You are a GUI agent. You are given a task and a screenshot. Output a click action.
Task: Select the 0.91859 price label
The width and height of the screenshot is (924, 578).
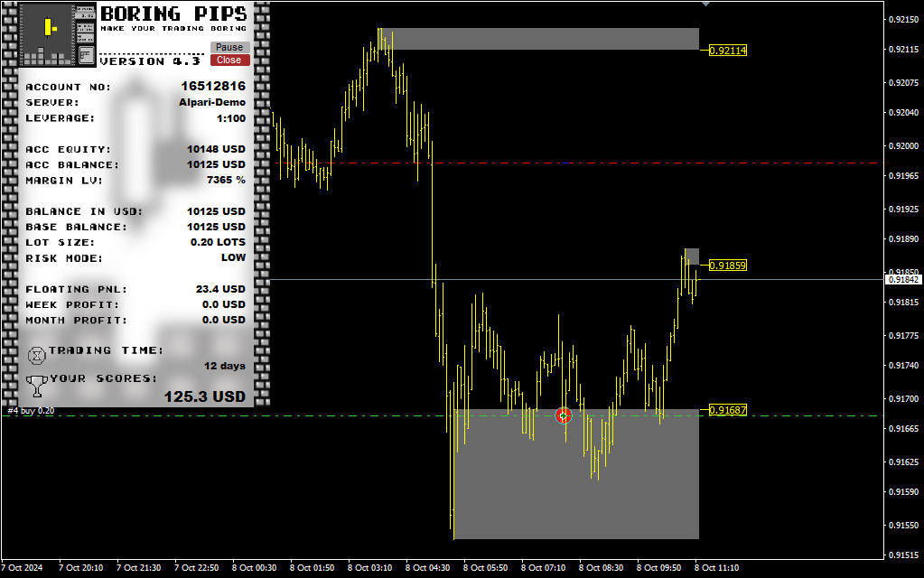pos(728,266)
